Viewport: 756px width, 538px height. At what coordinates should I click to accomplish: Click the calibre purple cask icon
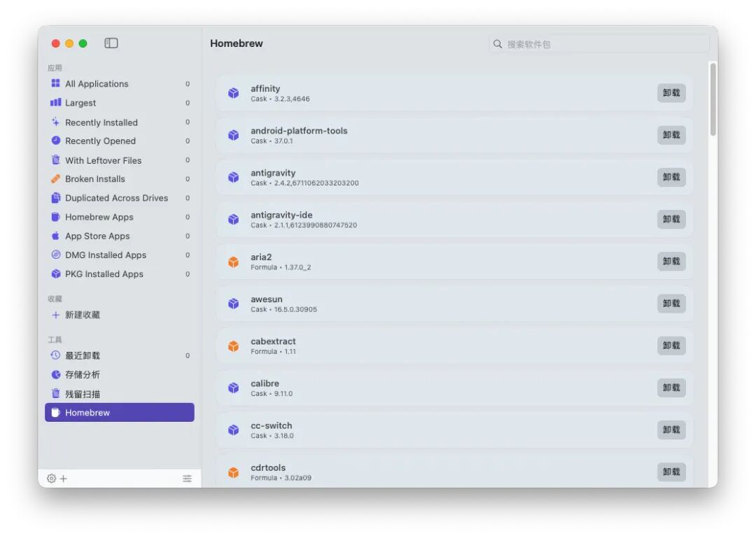(x=233, y=388)
